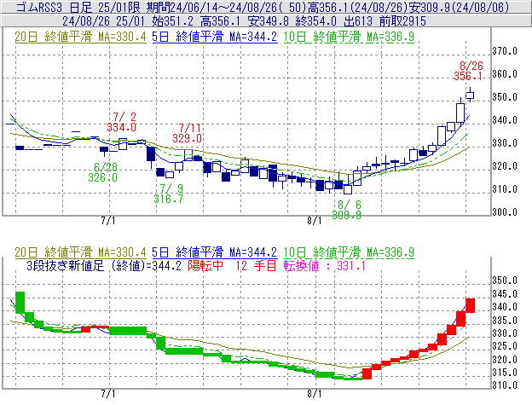This screenshot has height=405, width=532.
Task: Click the red 陽転中 status text
Action: pyautogui.click(x=205, y=265)
